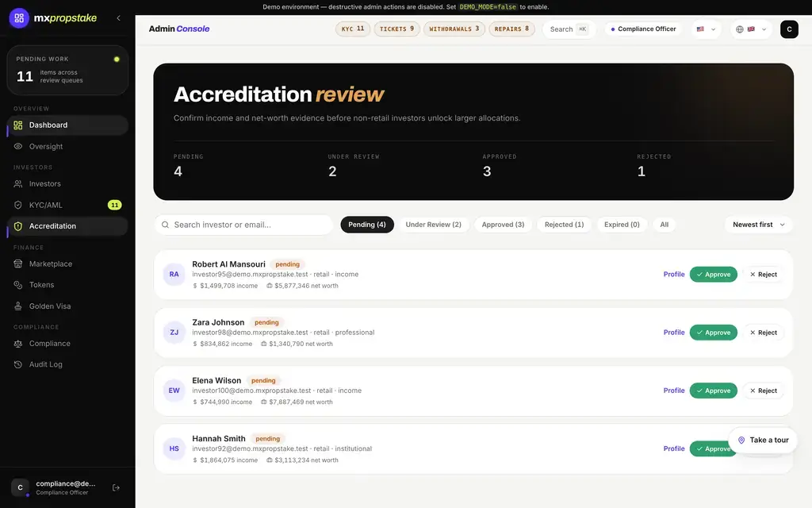Screen dimensions: 812x508
Task: Click the Audit Log history icon
Action: (18, 364)
